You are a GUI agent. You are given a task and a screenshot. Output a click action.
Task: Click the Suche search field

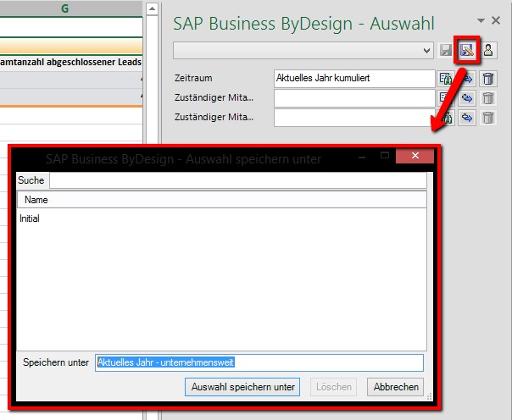[x=237, y=180]
